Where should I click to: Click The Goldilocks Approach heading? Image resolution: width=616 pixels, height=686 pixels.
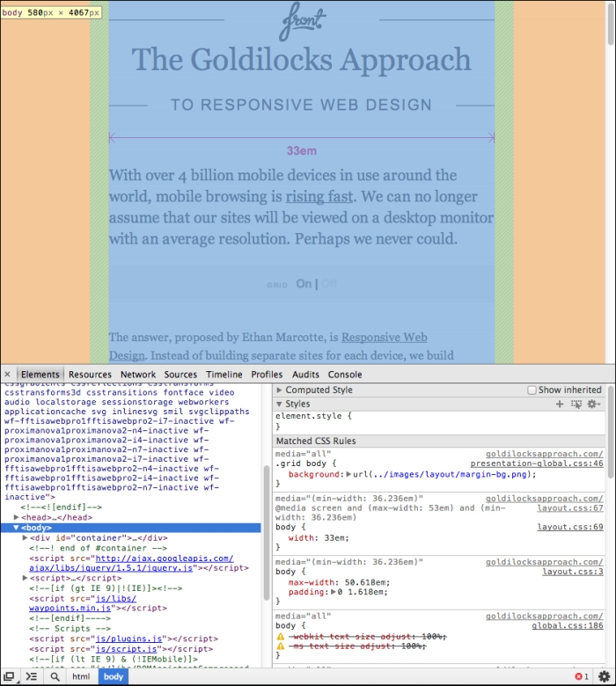point(302,59)
